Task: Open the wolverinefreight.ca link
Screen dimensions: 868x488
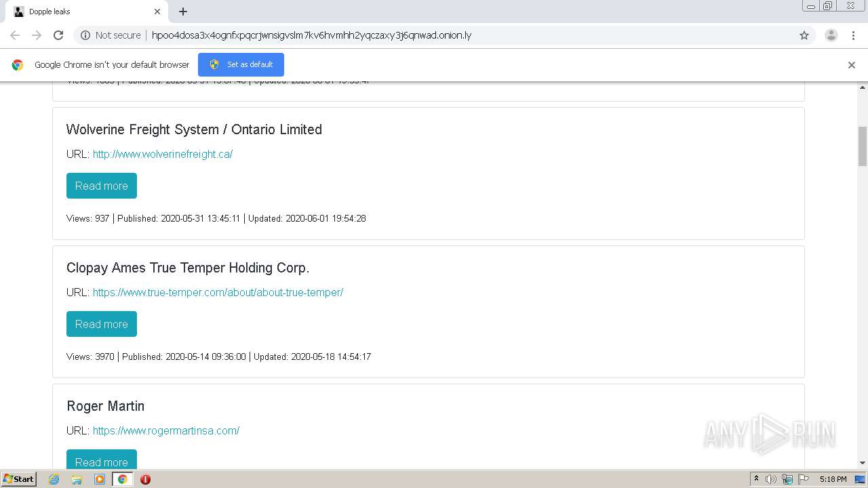Action: pyautogui.click(x=163, y=154)
